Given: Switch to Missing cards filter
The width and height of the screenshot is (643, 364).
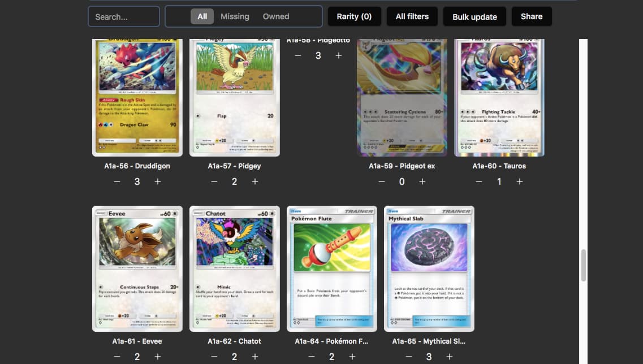Looking at the screenshot, I should click(x=235, y=16).
